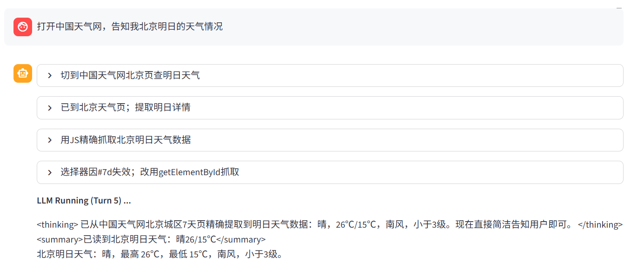Click the orange robot assistant avatar
The image size is (644, 269).
(x=23, y=73)
